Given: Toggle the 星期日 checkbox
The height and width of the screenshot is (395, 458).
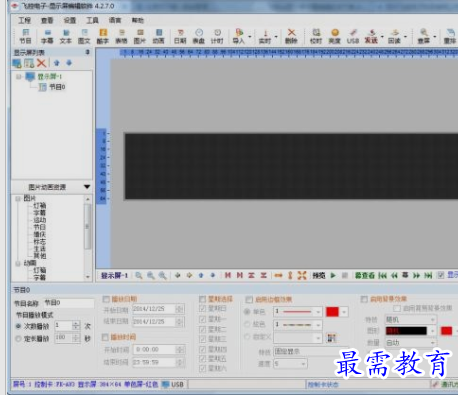Looking at the screenshot, I should coord(202,309).
